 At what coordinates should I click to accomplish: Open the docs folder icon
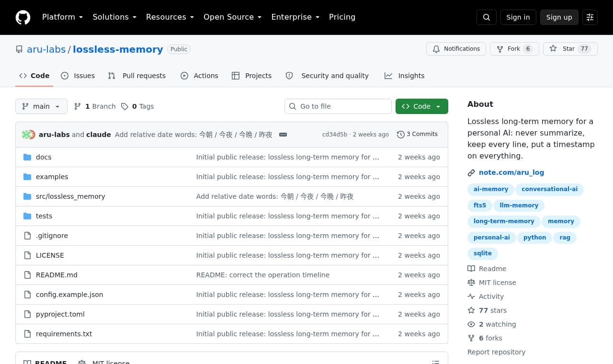[x=27, y=157]
